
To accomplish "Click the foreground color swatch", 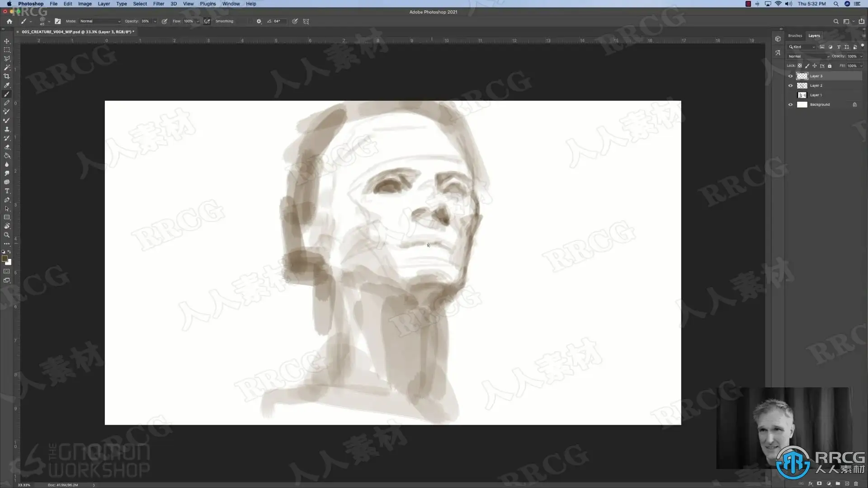I will click(x=5, y=258).
